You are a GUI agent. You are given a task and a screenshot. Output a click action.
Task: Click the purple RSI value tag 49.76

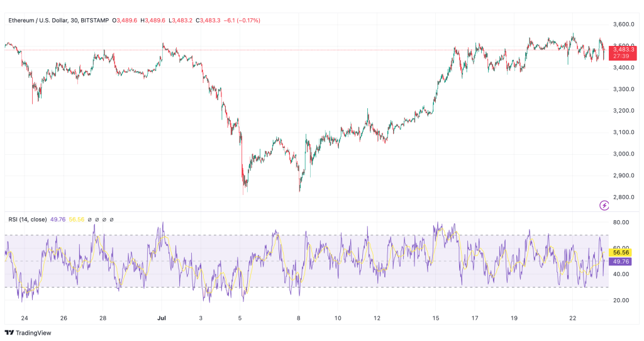[620, 262]
